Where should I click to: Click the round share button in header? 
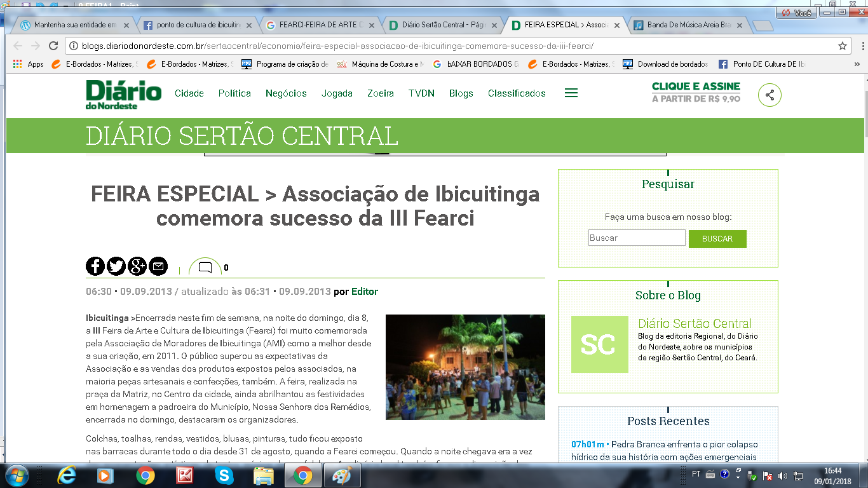click(x=770, y=95)
